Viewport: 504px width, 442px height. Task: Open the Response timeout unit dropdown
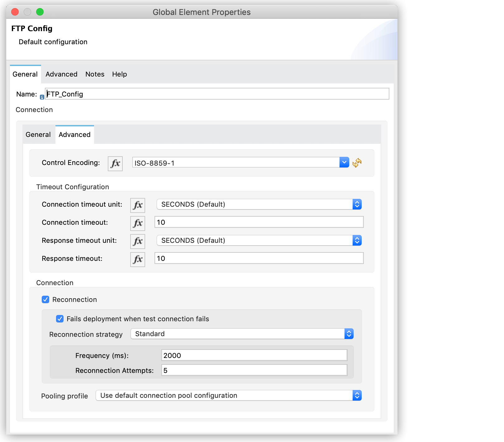tap(357, 240)
